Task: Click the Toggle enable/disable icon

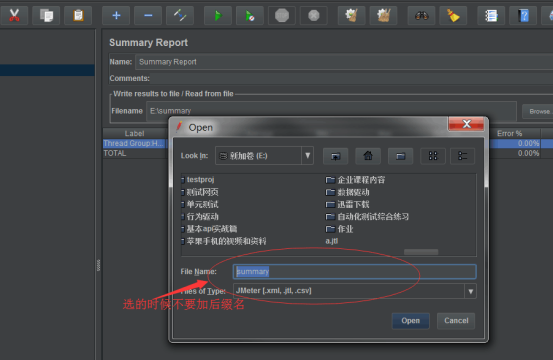Action: click(x=180, y=16)
